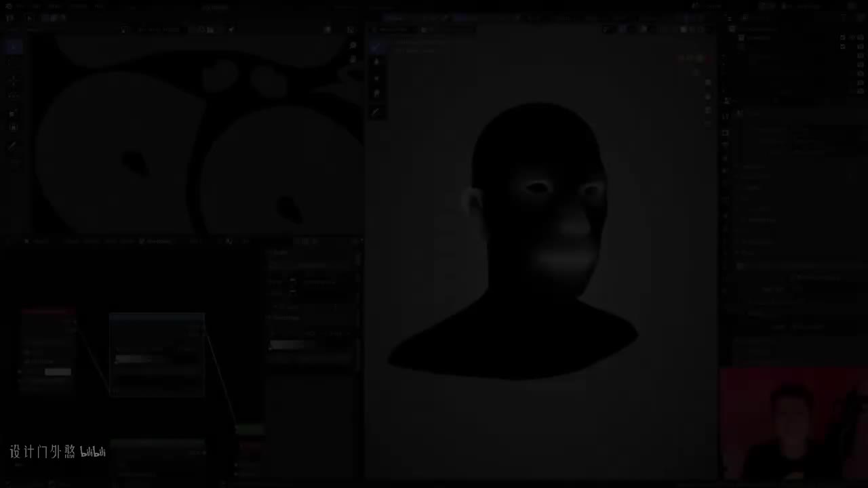Click the zoom magnifier in the image editor
This screenshot has width=868, height=488.
[353, 45]
